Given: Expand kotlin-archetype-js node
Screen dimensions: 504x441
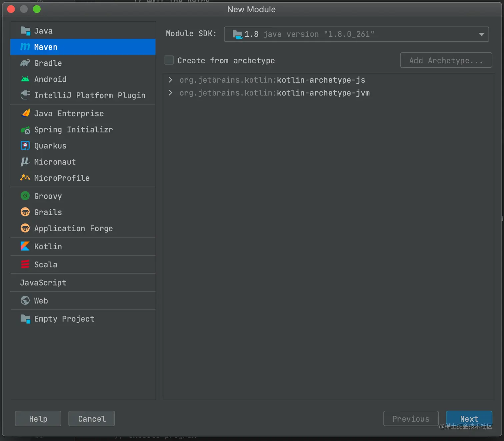Looking at the screenshot, I should pos(170,80).
